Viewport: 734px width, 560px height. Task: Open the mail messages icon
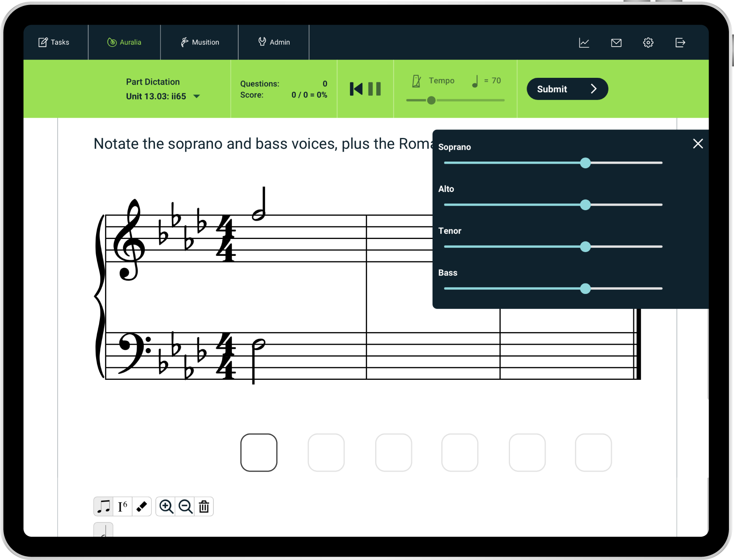tap(616, 43)
